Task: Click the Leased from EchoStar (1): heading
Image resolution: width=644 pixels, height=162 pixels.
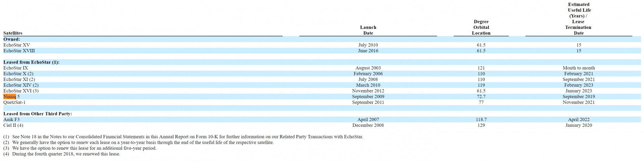Action: coord(31,62)
